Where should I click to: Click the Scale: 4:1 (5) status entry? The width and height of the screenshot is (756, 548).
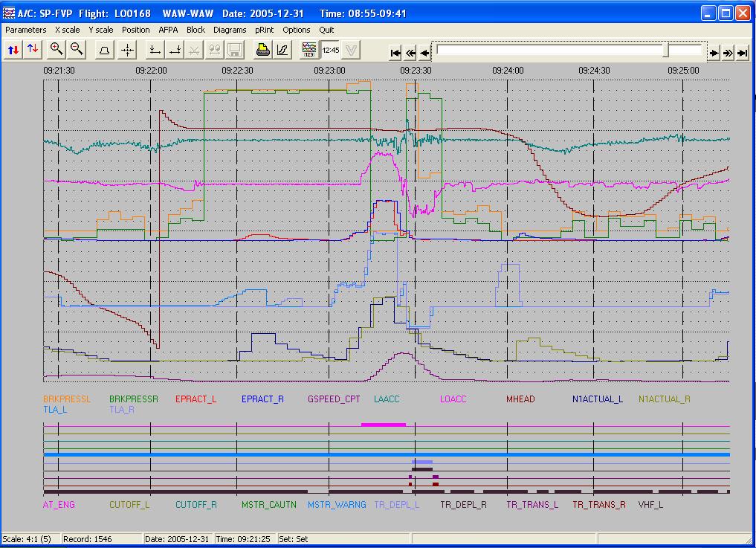click(x=31, y=539)
